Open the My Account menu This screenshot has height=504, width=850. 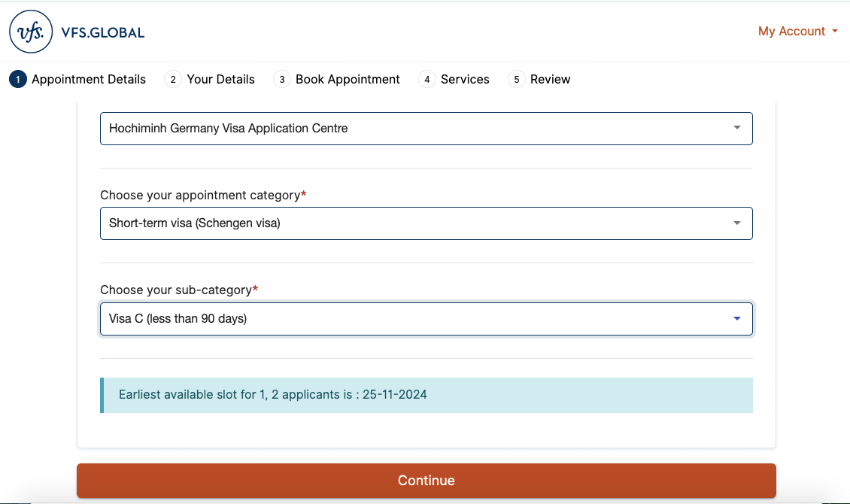coord(791,31)
